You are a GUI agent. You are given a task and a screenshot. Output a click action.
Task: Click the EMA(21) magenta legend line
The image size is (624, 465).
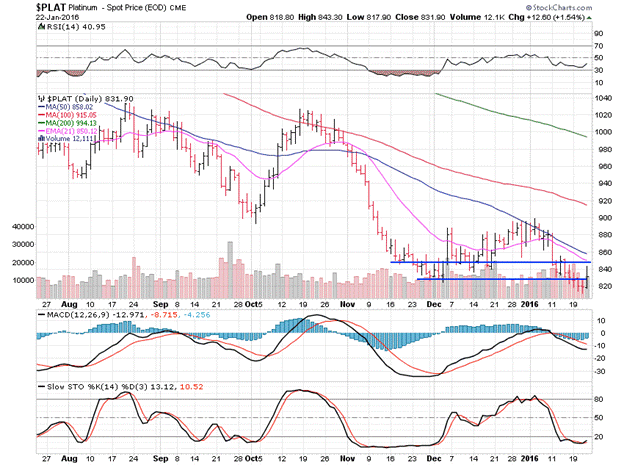(x=40, y=128)
